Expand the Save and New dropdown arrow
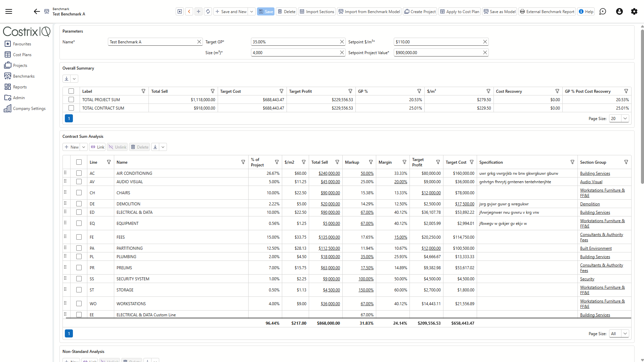The height and width of the screenshot is (362, 644). [252, 11]
